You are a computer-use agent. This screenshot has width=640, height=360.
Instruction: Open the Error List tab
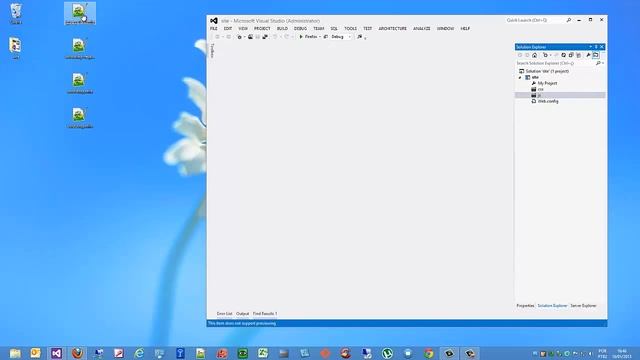click(224, 314)
